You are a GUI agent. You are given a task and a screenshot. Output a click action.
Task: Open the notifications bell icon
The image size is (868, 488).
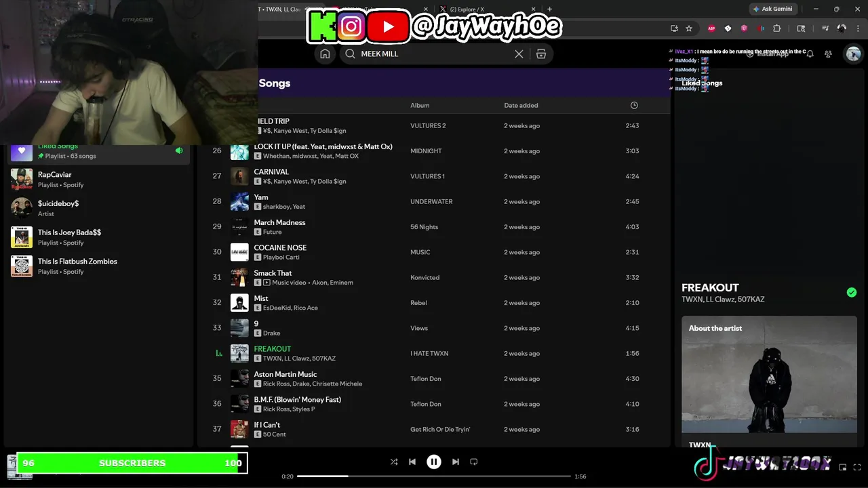[810, 54]
